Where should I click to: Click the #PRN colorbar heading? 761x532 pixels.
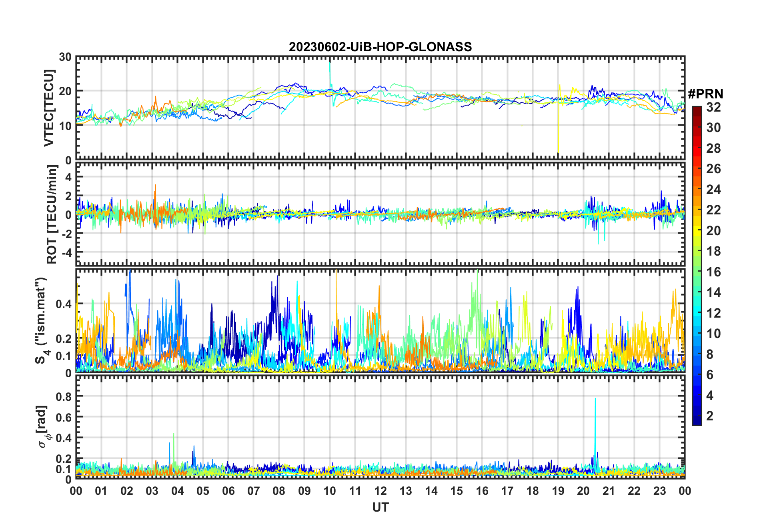click(706, 94)
